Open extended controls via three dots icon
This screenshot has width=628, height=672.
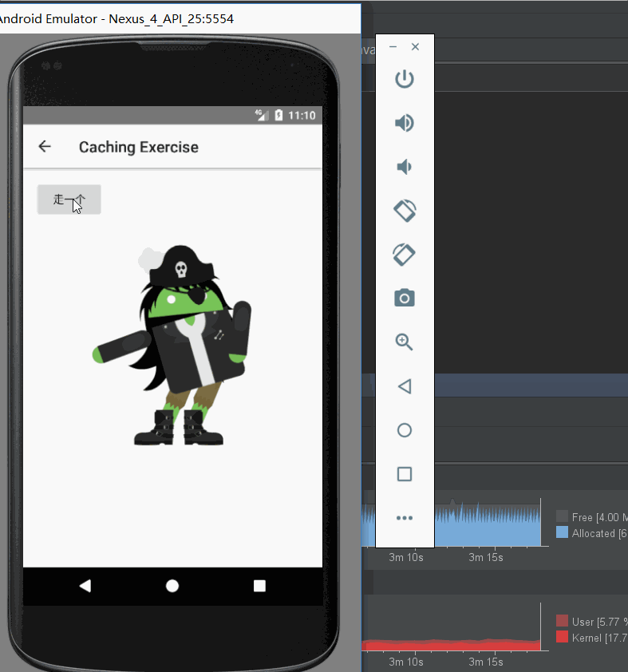point(405,518)
